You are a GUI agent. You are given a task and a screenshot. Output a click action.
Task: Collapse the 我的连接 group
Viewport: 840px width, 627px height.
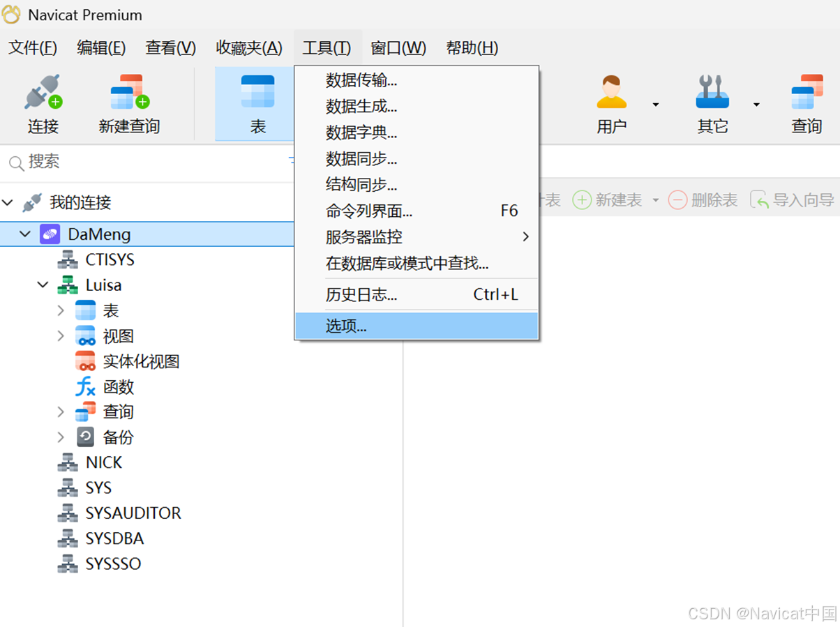pyautogui.click(x=8, y=203)
